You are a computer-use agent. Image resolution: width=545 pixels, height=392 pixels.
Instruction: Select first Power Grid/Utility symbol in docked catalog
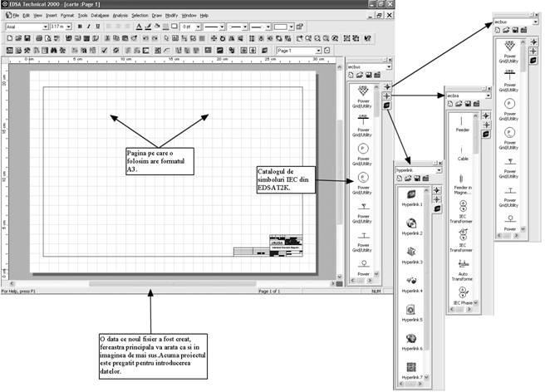coord(362,91)
